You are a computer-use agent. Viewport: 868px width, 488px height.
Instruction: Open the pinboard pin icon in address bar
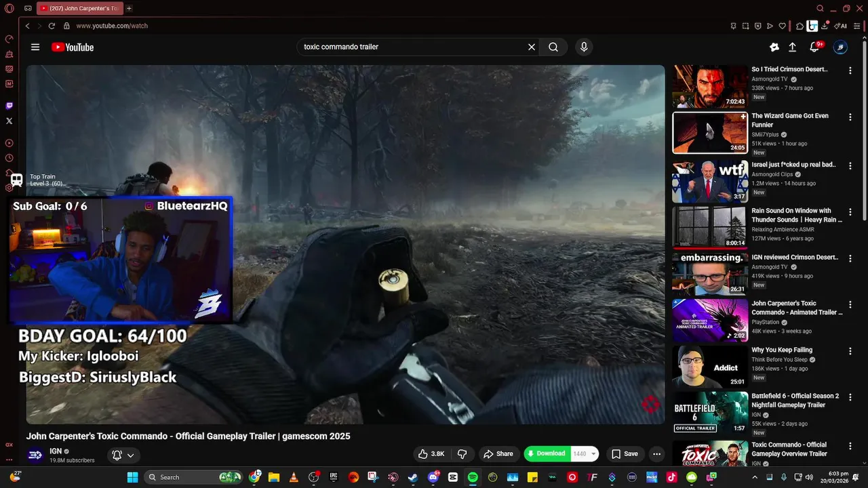[733, 26]
